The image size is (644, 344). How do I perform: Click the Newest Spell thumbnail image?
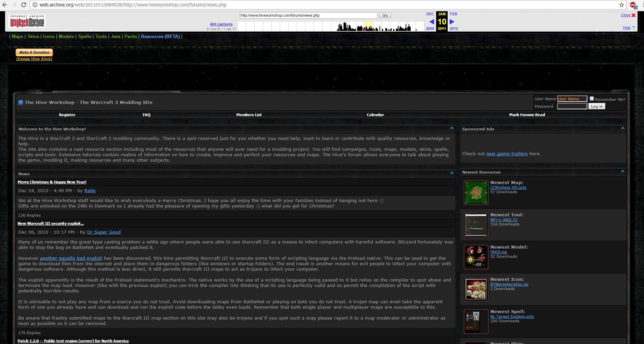[x=476, y=322]
